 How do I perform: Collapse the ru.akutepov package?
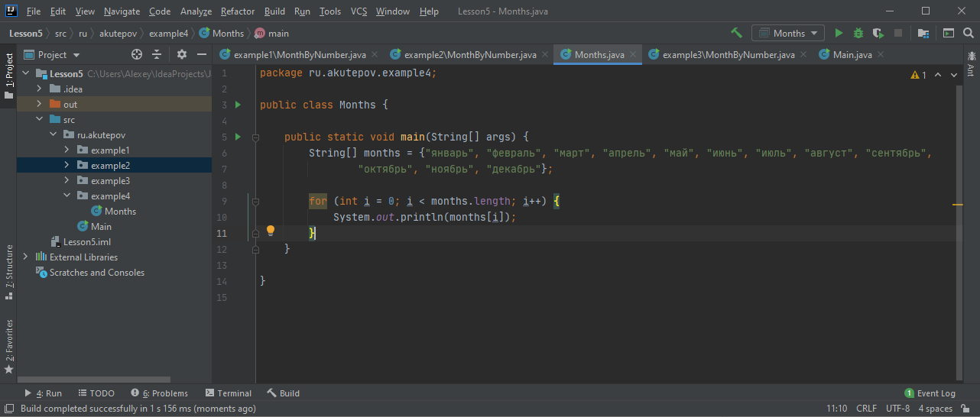[54, 135]
